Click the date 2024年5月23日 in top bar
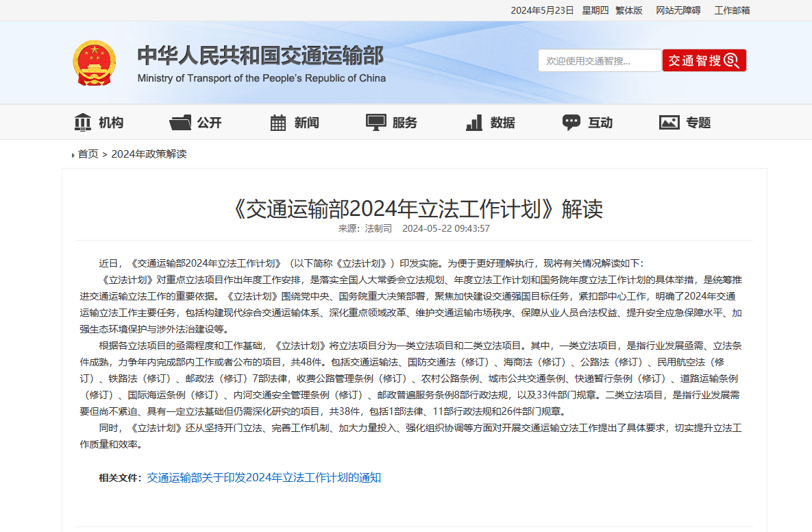 542,10
